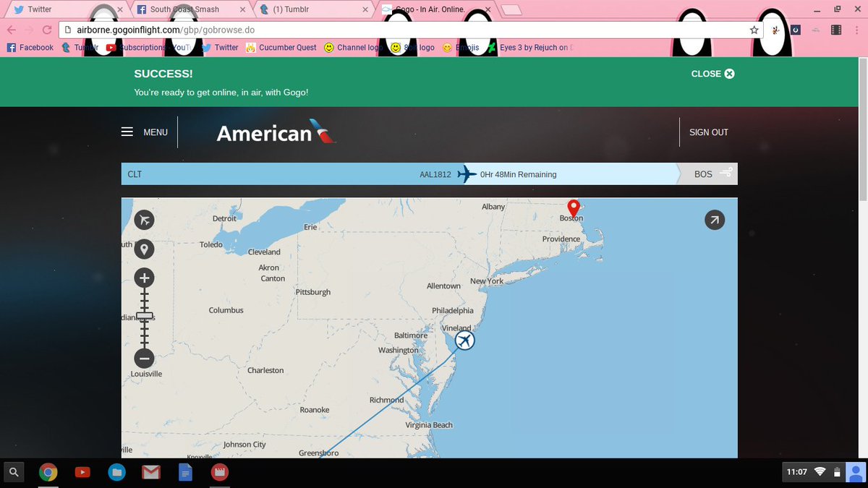Click the Philadelphia label on the map
The height and width of the screenshot is (488, 868).
(453, 311)
